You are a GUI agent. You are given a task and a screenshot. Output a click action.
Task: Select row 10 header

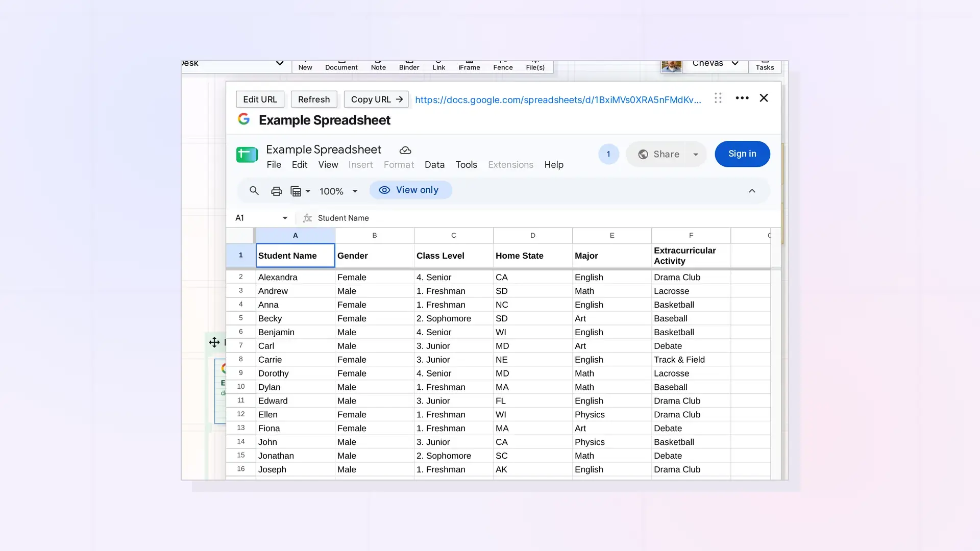[241, 387]
